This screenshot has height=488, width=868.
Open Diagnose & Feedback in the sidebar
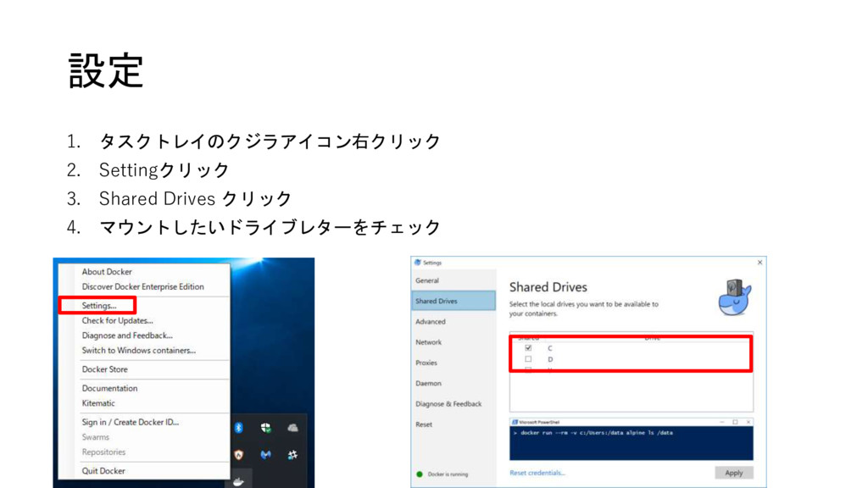[x=448, y=404]
